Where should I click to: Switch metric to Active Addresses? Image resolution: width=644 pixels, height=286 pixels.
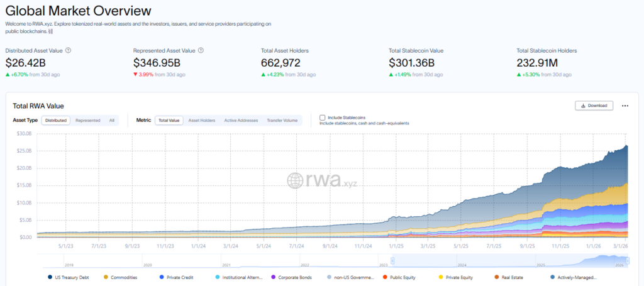241,120
